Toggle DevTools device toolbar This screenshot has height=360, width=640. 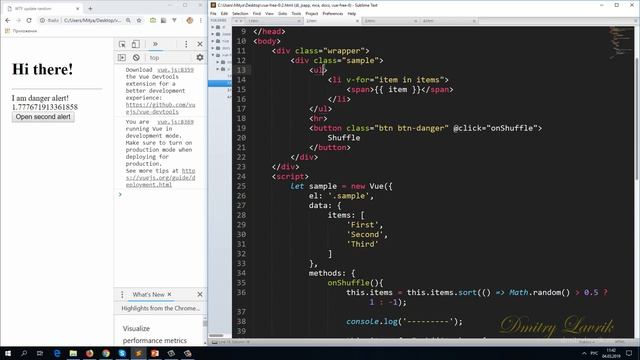click(x=136, y=44)
